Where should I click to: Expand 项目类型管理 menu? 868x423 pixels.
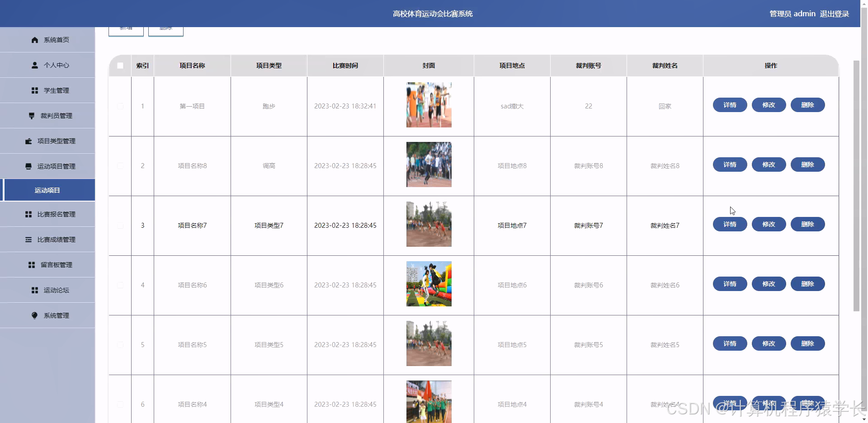click(x=47, y=141)
